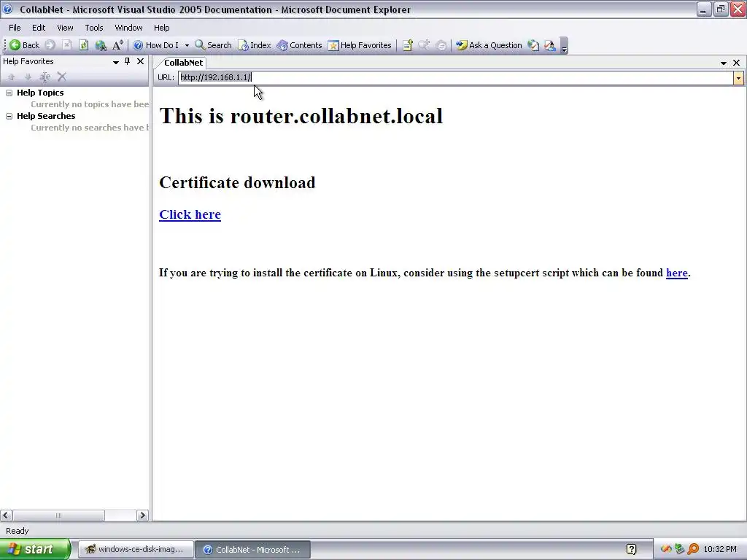Click the Back navigation button
The image size is (747, 560).
pos(25,45)
